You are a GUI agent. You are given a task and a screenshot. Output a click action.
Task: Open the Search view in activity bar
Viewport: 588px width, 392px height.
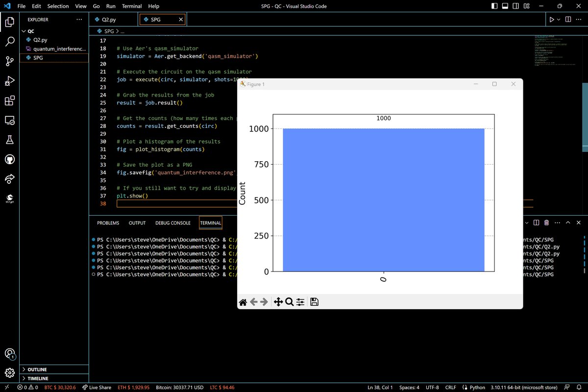[10, 42]
